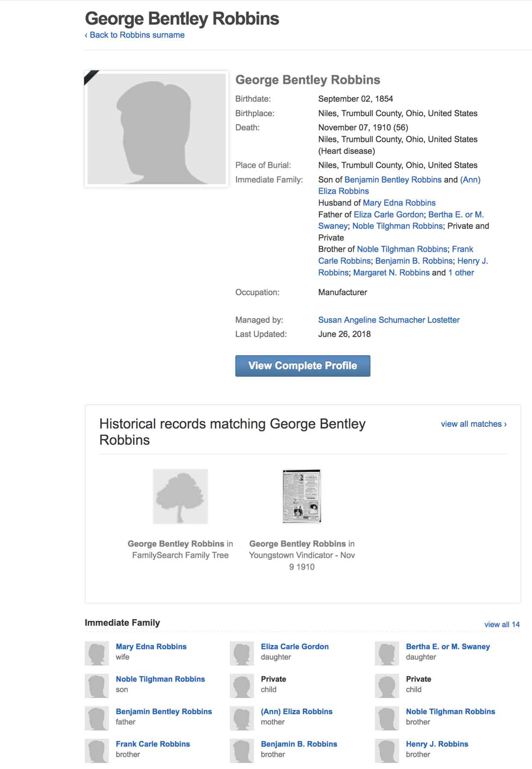Click Frank Carle Robbins' avatar icon
The width and height of the screenshot is (532, 769).
coord(97,751)
